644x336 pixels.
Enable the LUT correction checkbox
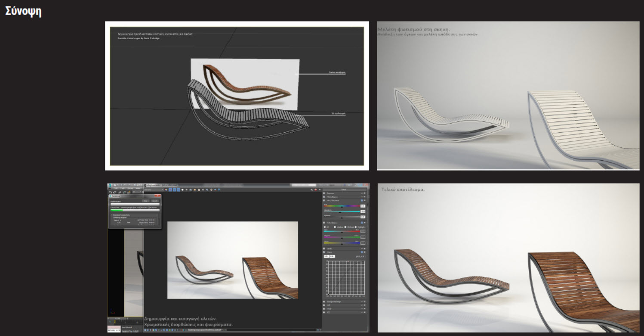tap(324, 305)
